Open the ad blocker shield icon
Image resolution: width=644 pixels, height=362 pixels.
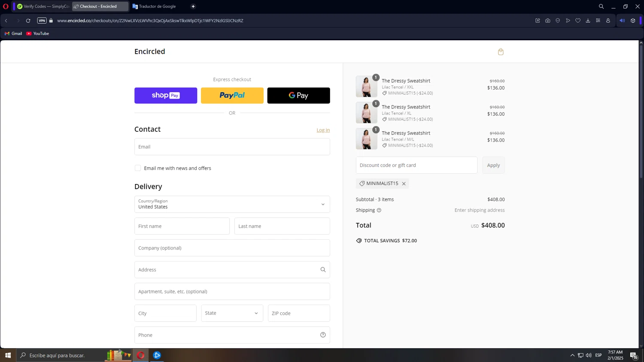coord(558,21)
